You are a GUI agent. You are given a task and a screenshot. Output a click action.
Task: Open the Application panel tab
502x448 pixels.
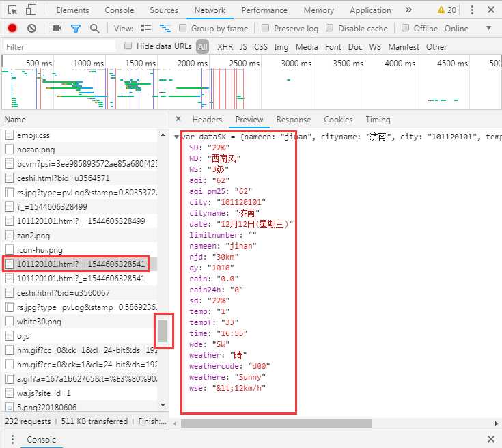(x=370, y=10)
